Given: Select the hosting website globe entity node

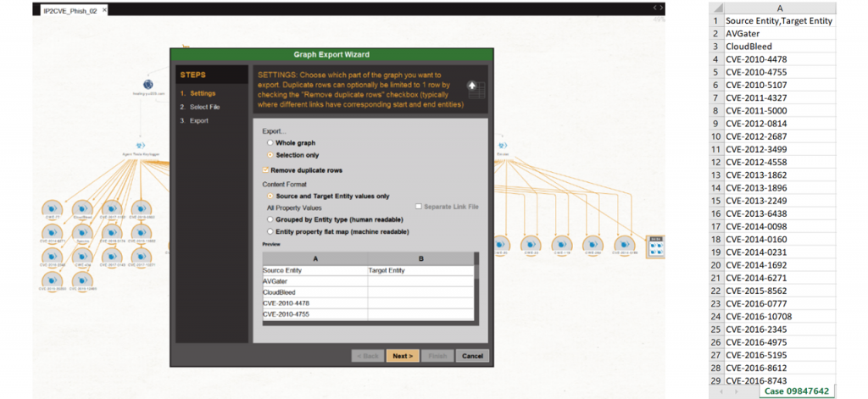Looking at the screenshot, I should click(149, 84).
